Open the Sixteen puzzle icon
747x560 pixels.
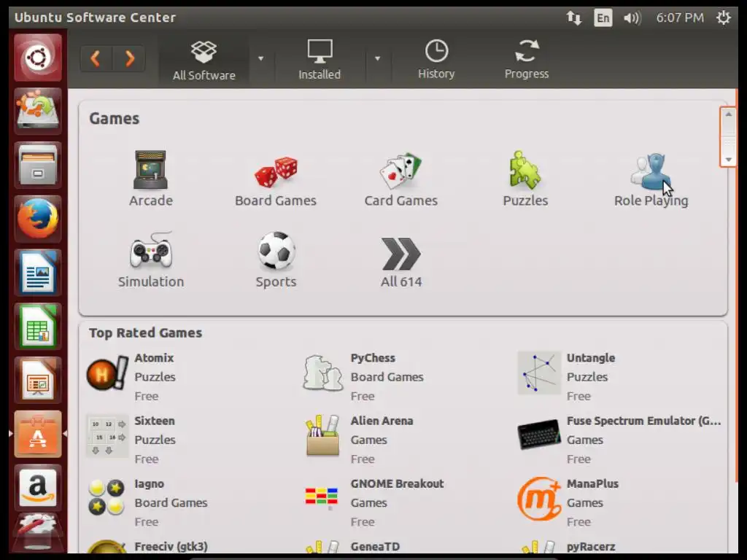coord(107,436)
